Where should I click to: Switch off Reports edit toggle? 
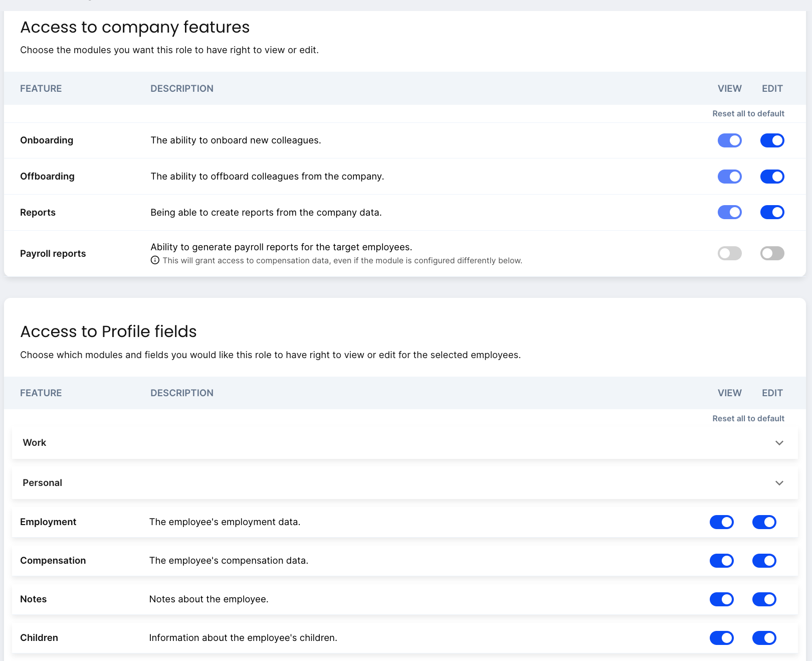[772, 212]
